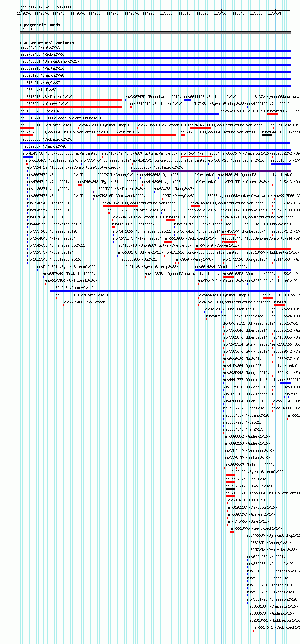Click nsv5460848 (ByrskaBishop2022) label
The width and height of the screenshot is (300, 644).
click(x=107, y=182)
